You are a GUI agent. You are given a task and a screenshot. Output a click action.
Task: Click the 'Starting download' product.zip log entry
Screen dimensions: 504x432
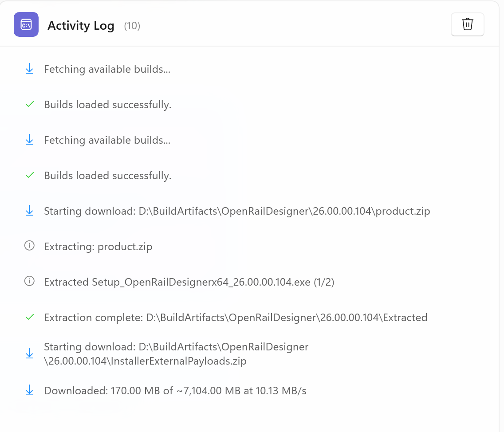(x=236, y=211)
